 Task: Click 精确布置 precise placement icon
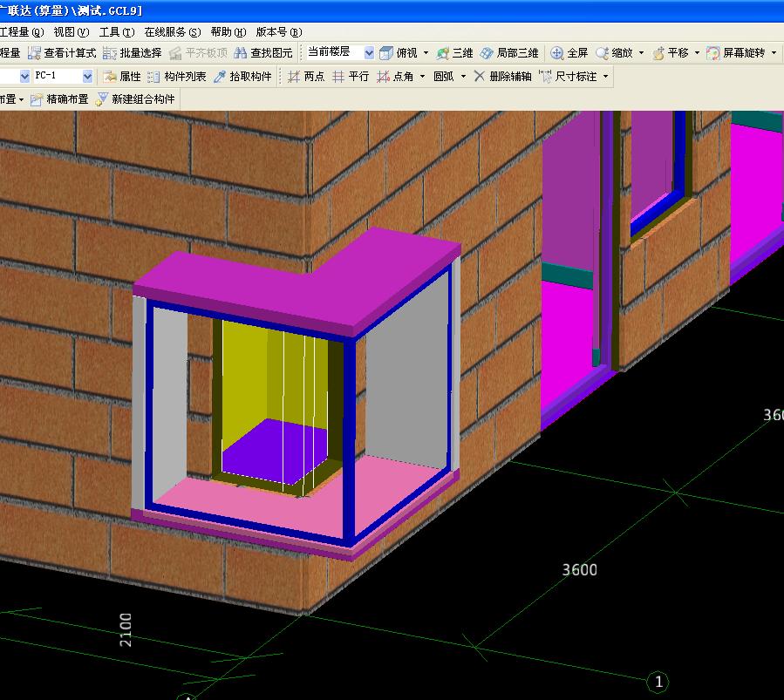36,99
